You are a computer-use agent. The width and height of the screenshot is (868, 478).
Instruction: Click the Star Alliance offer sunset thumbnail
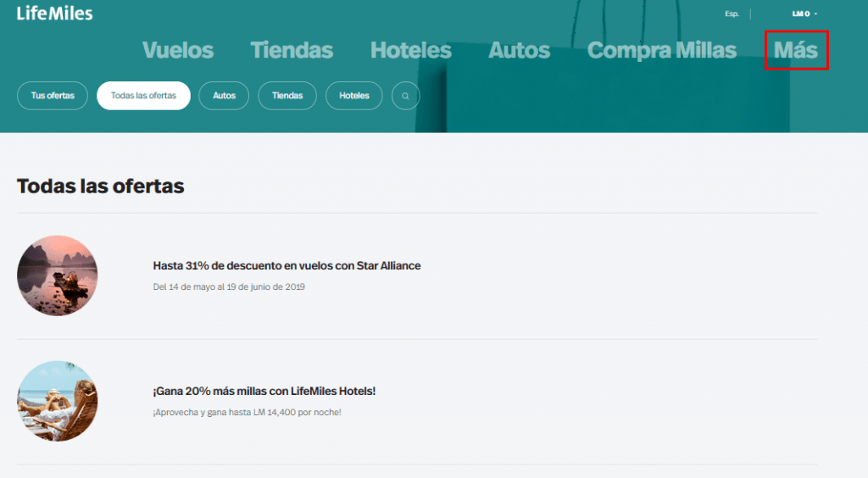pyautogui.click(x=57, y=275)
